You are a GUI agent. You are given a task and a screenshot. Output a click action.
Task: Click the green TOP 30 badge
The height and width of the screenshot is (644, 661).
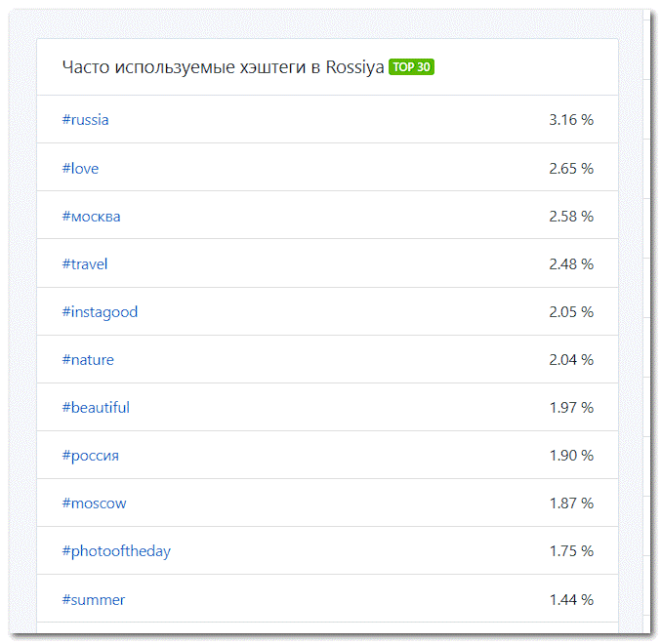coord(411,67)
